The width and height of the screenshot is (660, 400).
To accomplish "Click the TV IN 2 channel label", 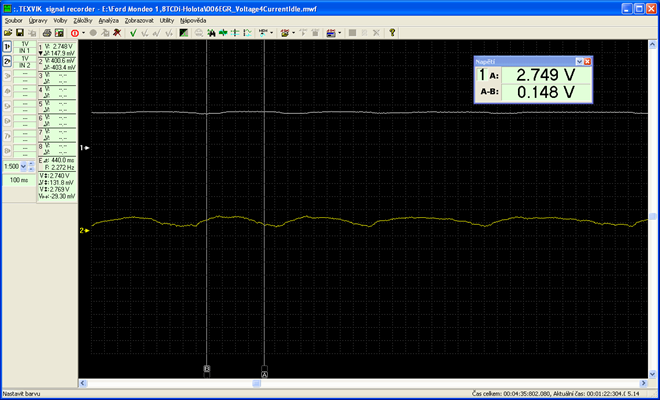I will (24, 60).
